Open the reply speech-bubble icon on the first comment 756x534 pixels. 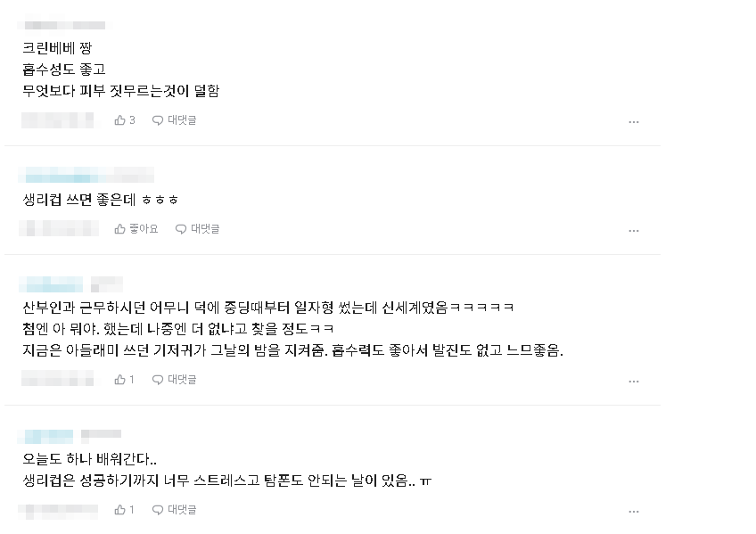[158, 121]
